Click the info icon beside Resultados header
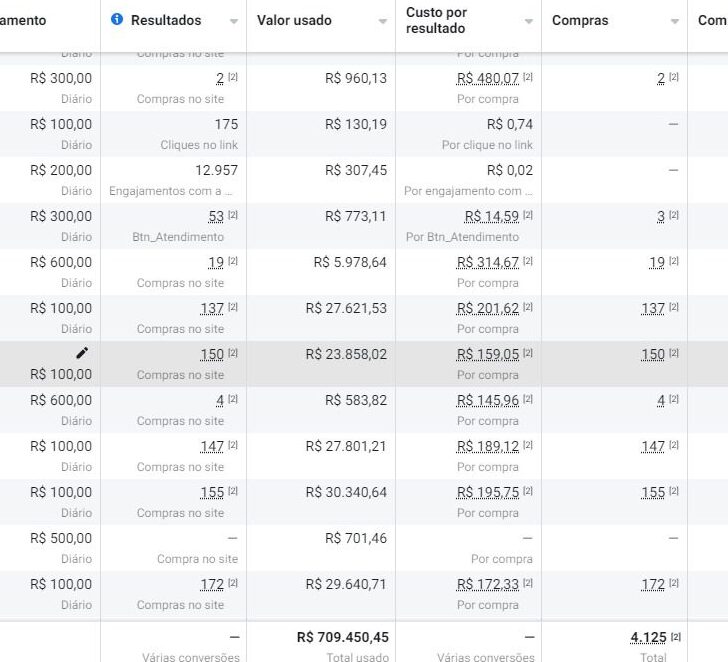 [117, 20]
